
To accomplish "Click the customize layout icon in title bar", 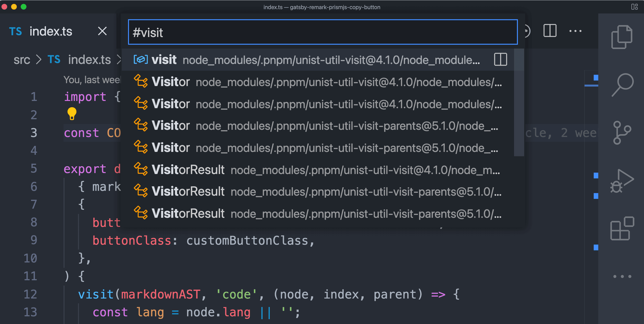I will pos(634,7).
